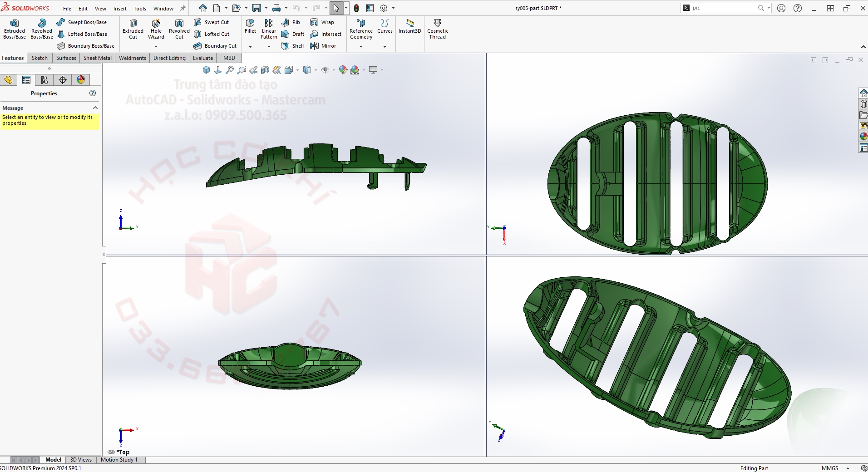The height and width of the screenshot is (472, 868).
Task: Pin the SolidWorks menu bar
Action: pyautogui.click(x=183, y=8)
